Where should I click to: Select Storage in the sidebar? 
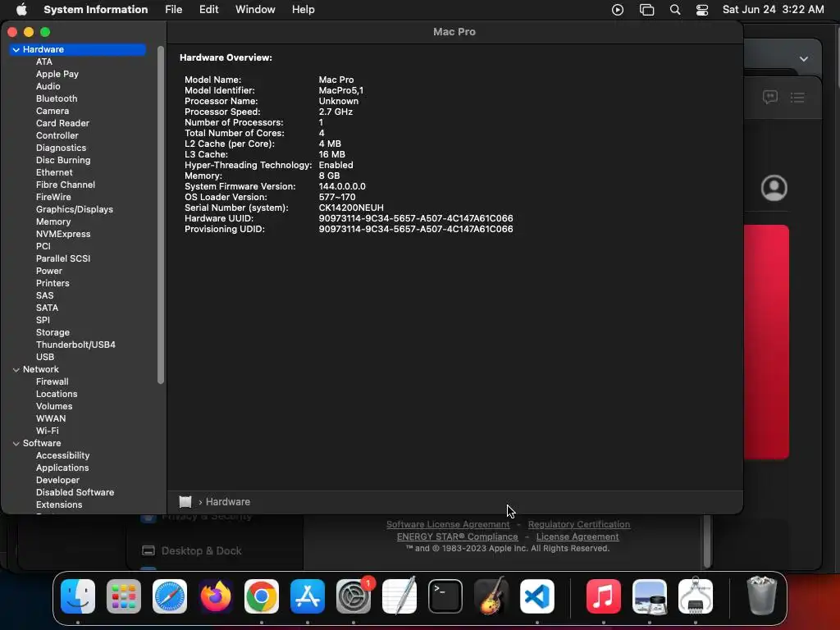(52, 333)
